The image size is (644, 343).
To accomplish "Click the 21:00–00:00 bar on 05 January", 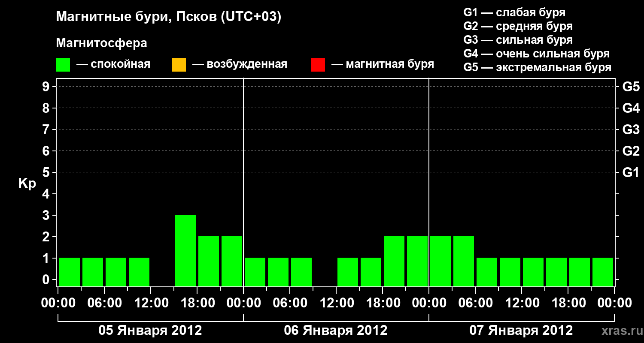I will coord(232,261).
